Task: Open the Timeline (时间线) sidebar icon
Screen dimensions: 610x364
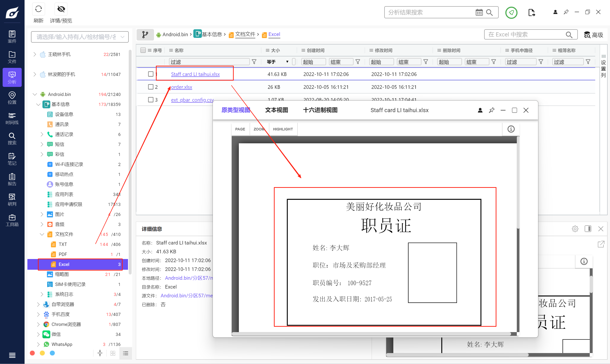Action: tap(12, 118)
